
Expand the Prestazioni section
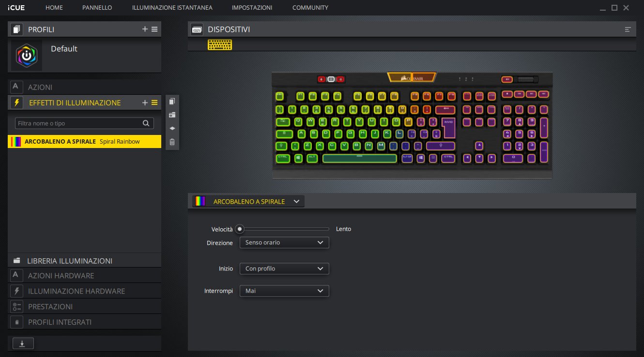85,307
